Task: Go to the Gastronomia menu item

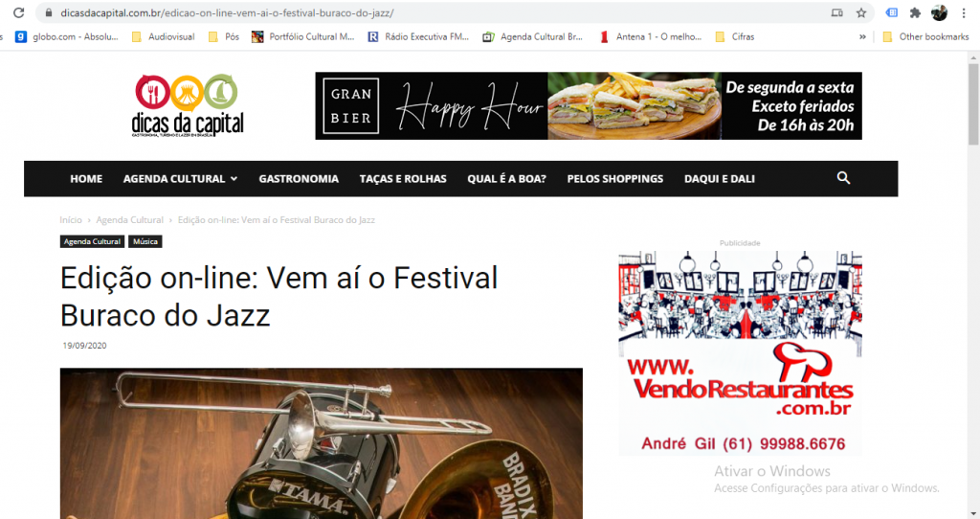Action: [x=299, y=179]
